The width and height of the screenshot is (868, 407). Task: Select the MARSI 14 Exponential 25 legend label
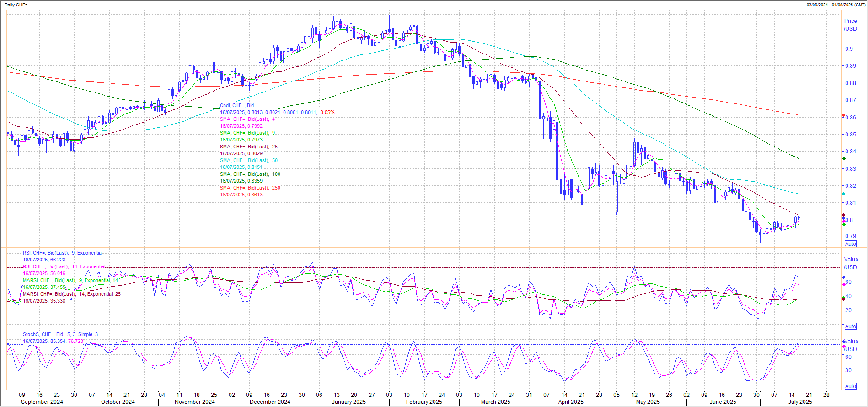tap(72, 294)
